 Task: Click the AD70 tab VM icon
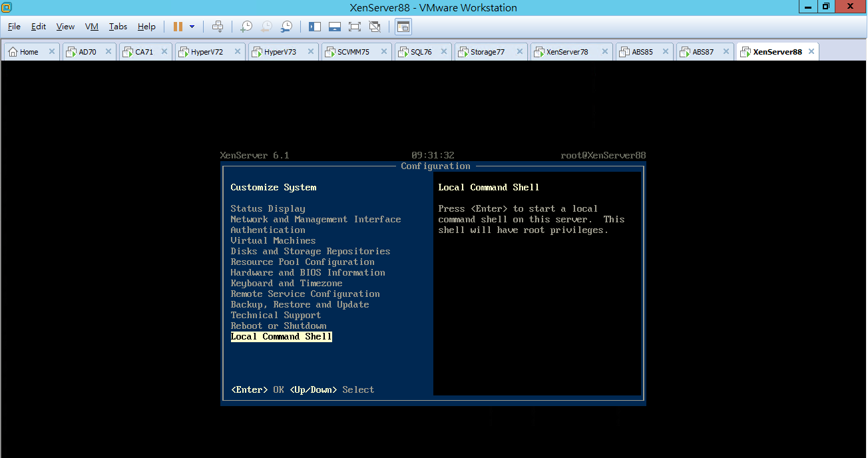[x=71, y=52]
